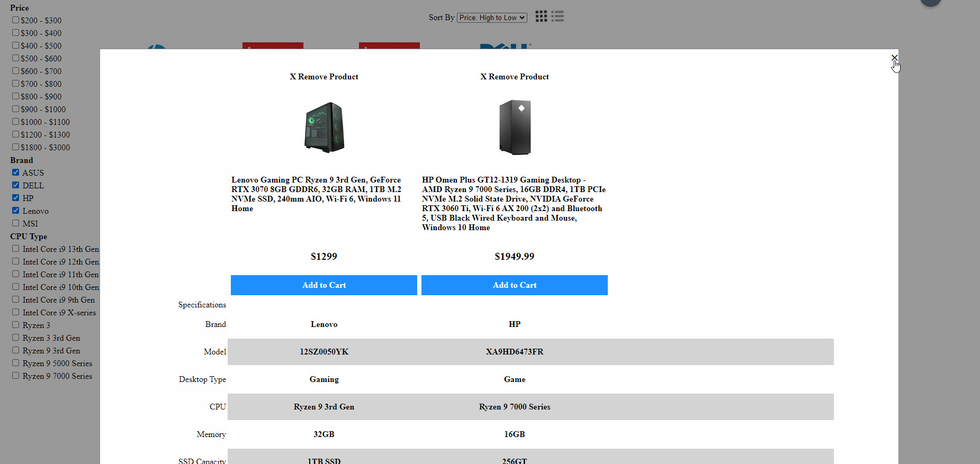Close the product comparison popup
Screen dimensions: 980x464
[894, 58]
